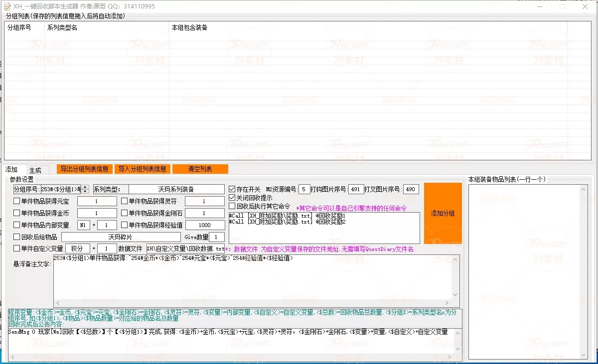
Task: Uncheck the 关闭回收提示 checkbox
Action: [232, 198]
